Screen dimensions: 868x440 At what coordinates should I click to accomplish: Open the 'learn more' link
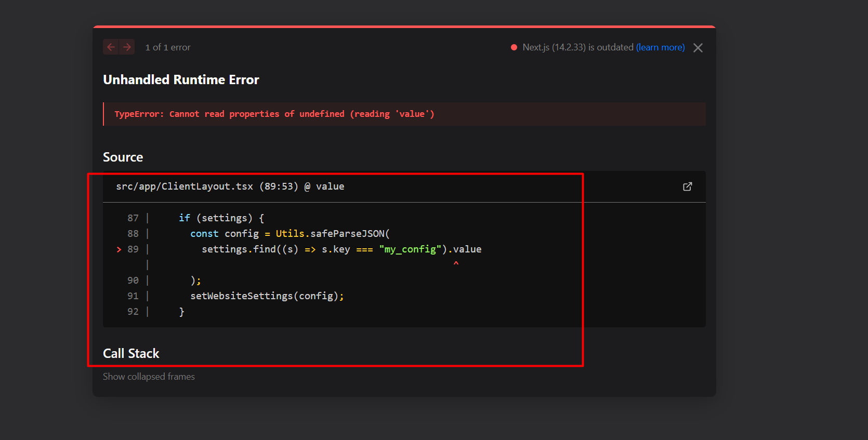660,47
